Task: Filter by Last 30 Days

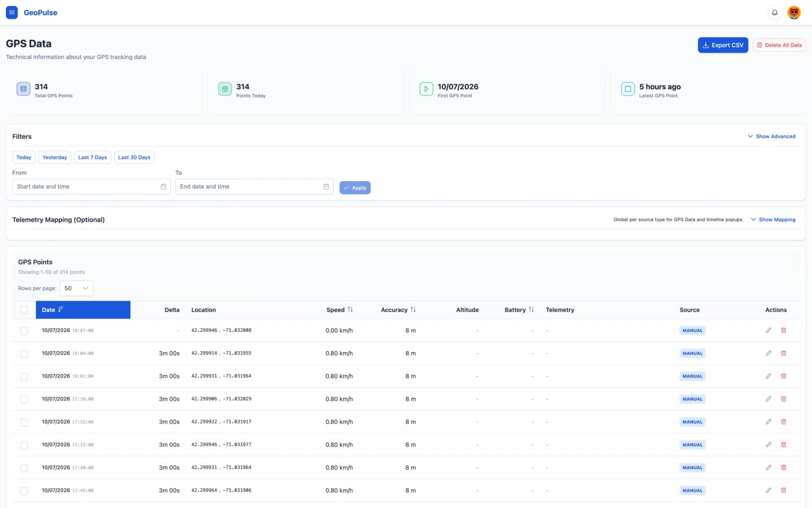Action: click(134, 157)
